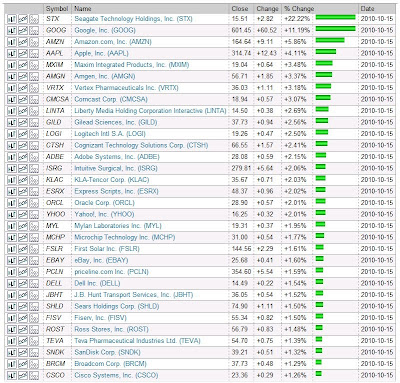Open the line chart icon for ADBE
The width and height of the screenshot is (400, 383).
(x=23, y=157)
